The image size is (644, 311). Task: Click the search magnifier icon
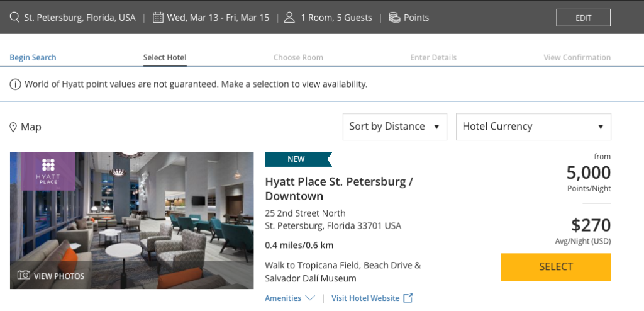15,18
